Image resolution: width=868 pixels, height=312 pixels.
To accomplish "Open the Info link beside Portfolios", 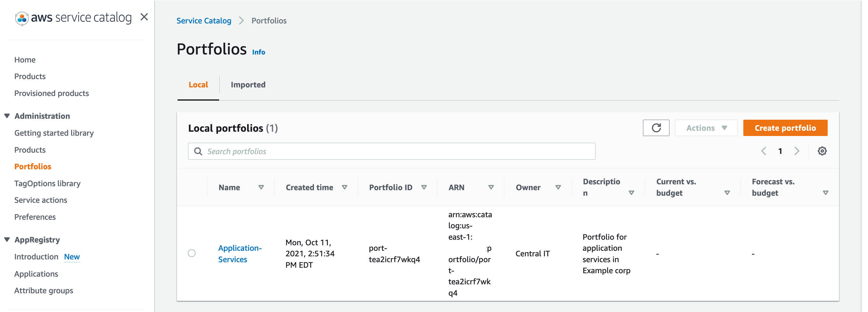I will [259, 52].
